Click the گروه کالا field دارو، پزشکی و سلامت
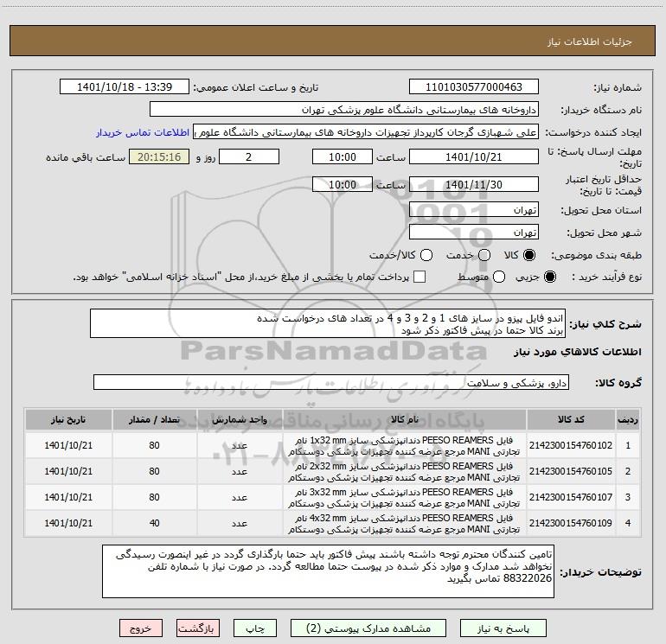This screenshot has height=644, width=666. [331, 382]
